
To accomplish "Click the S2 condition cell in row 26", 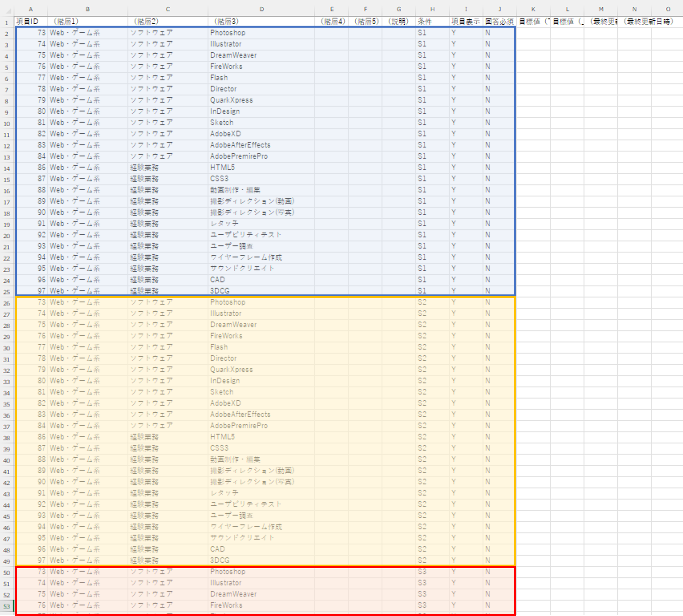I will 432,302.
